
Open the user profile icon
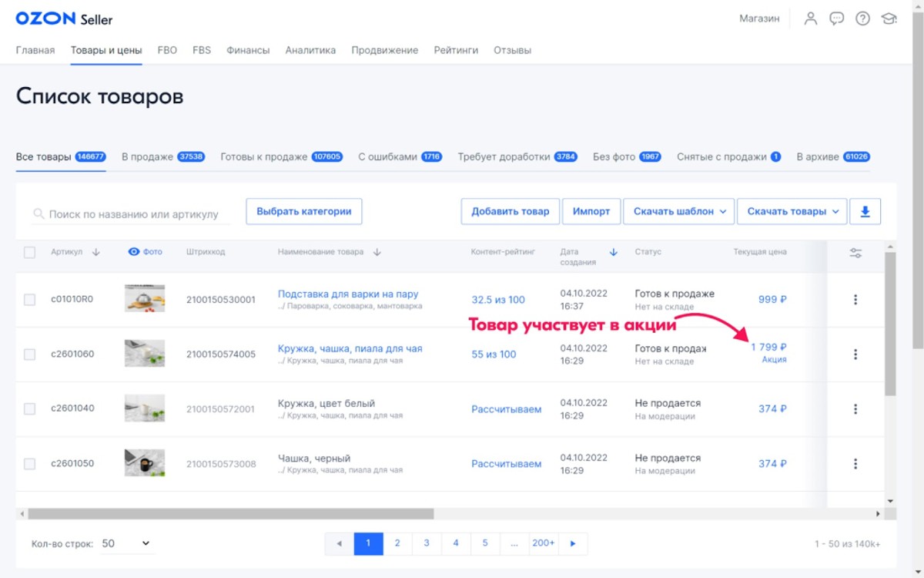pyautogui.click(x=810, y=18)
